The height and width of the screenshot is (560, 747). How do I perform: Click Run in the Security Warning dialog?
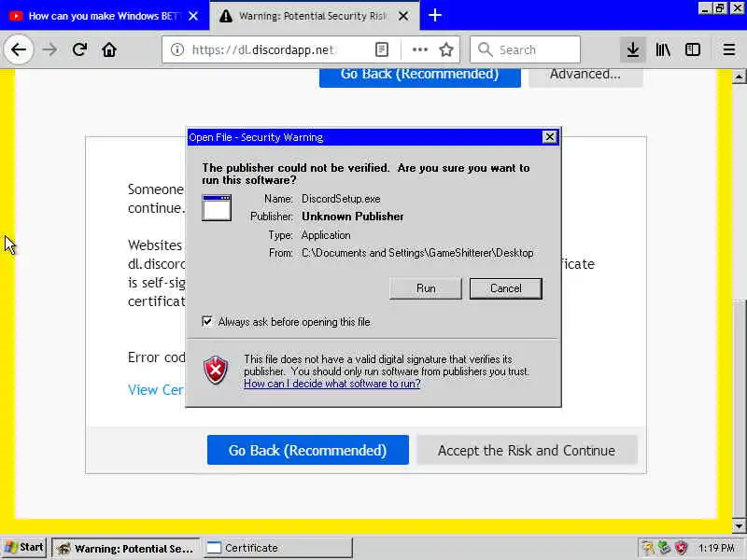tap(426, 288)
